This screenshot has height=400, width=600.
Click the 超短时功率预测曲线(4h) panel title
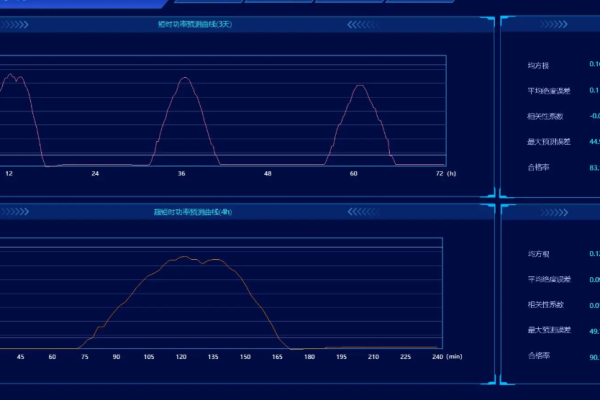coord(193,212)
